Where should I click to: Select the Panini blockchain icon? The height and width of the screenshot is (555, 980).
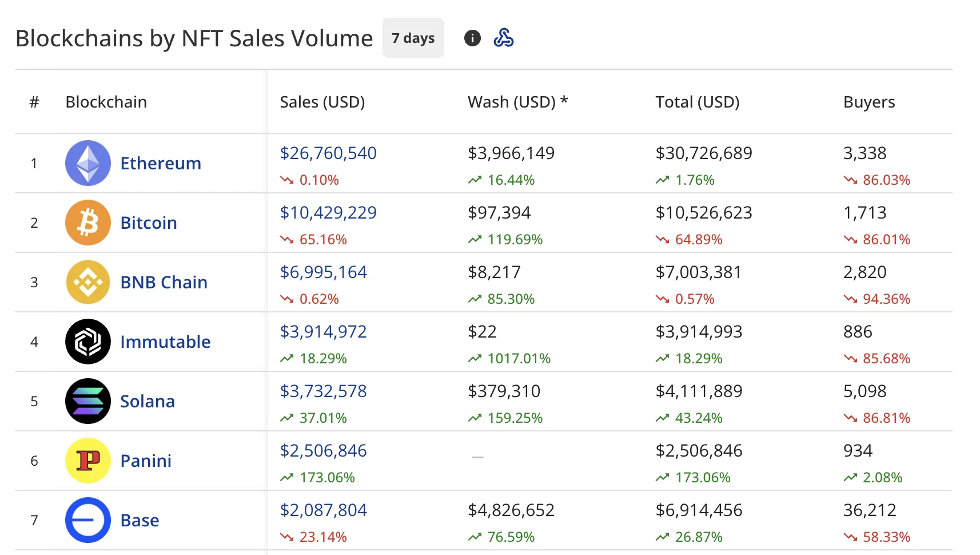click(87, 461)
